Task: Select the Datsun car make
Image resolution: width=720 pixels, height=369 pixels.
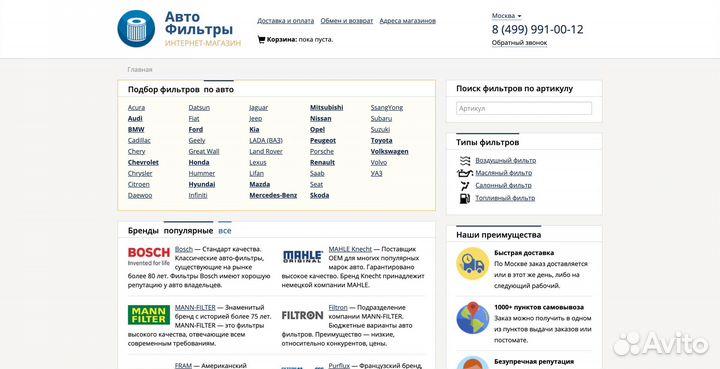Action: [x=199, y=107]
